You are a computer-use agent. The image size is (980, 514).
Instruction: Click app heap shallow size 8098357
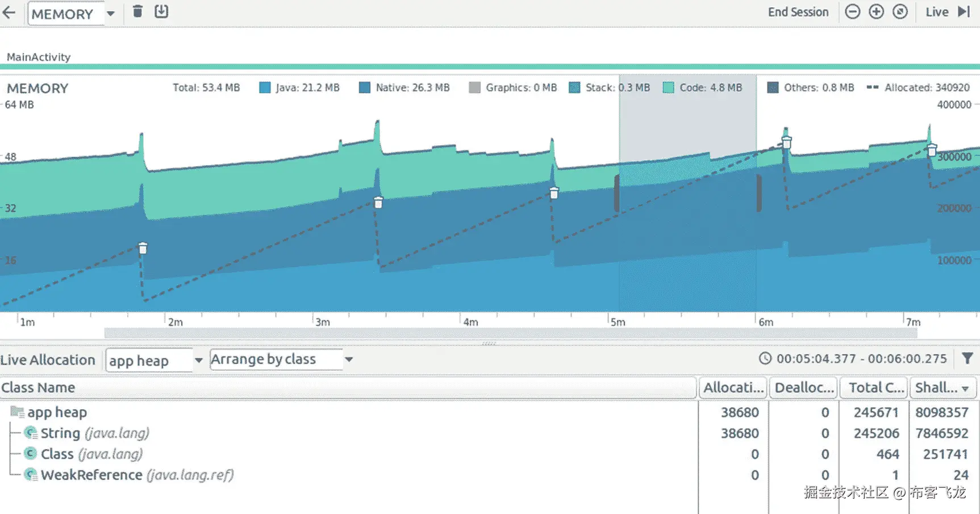pyautogui.click(x=941, y=412)
